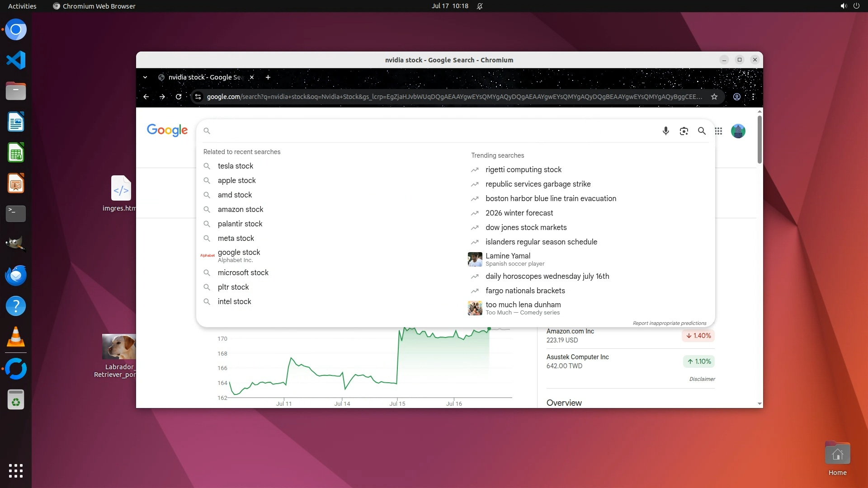Open Chromium profile icon in toolbar
Screen dimensions: 868x488
click(737, 97)
